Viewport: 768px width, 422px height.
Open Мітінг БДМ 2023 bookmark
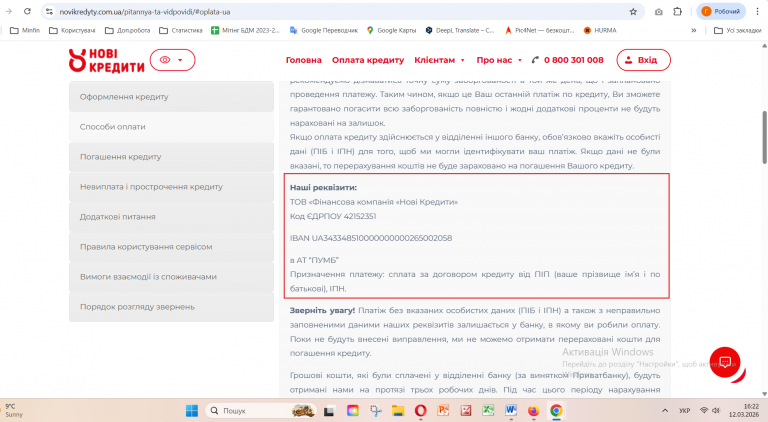[245, 30]
